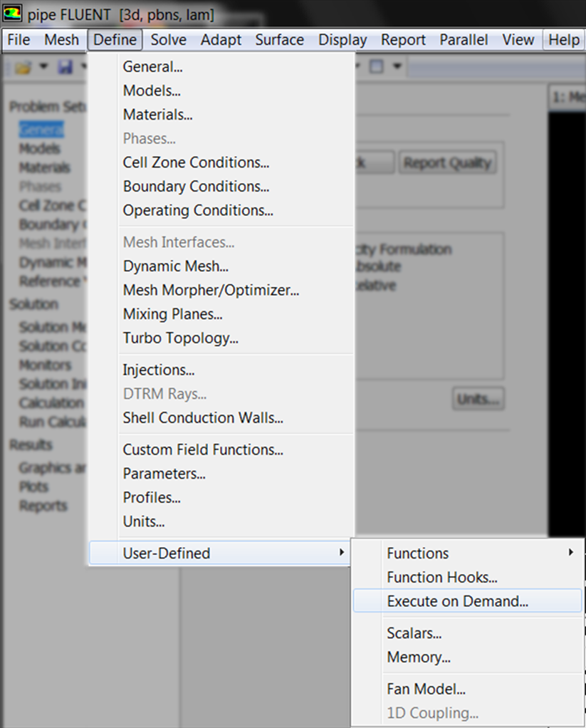Choose Models... from Define menu

click(x=221, y=90)
